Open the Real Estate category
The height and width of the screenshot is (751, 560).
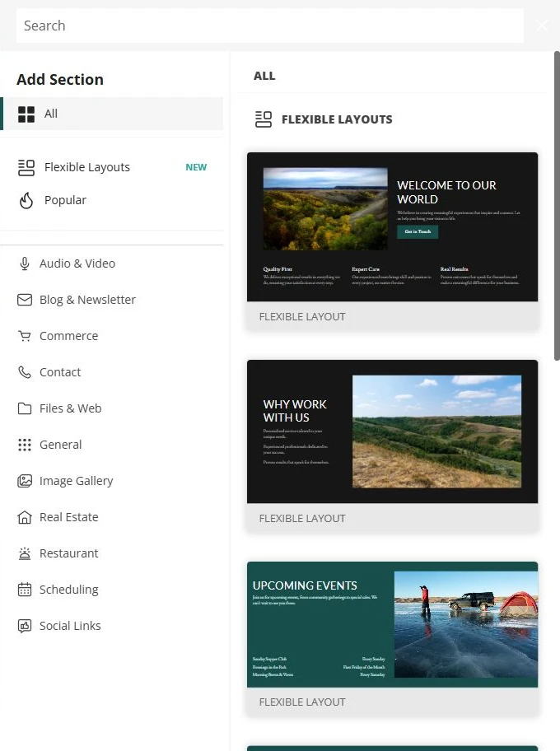click(112, 517)
